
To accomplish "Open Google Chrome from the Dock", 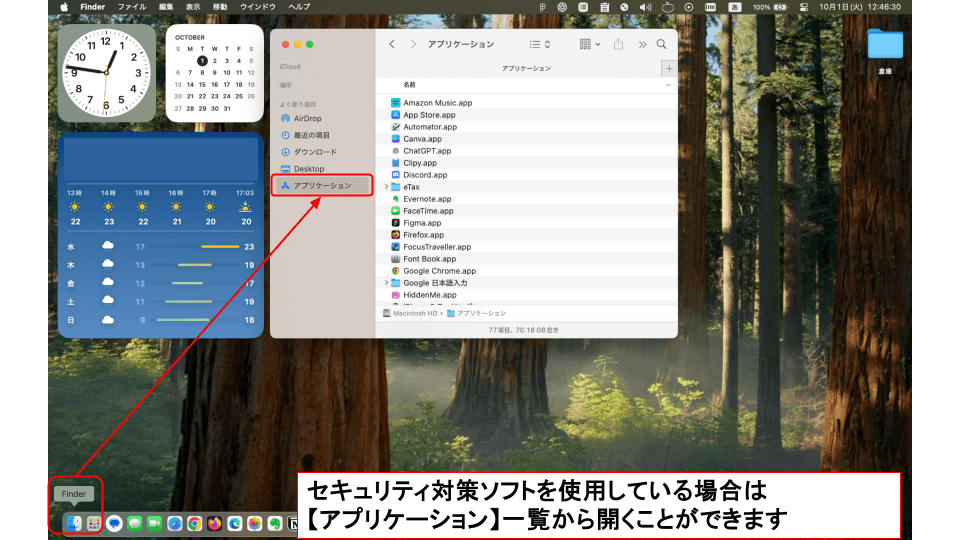I will click(x=194, y=523).
